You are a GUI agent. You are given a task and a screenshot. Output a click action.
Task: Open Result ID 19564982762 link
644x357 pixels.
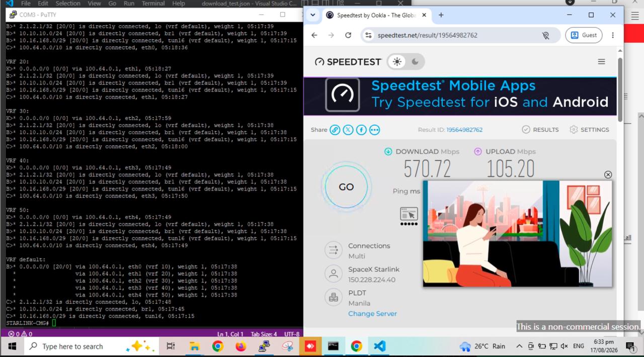464,130
